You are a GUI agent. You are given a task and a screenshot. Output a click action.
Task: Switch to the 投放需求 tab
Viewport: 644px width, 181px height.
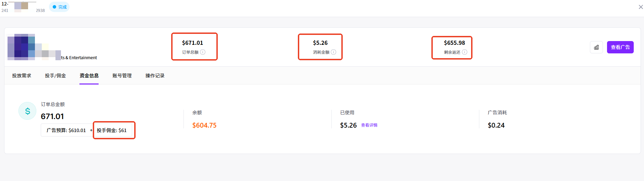pos(22,76)
